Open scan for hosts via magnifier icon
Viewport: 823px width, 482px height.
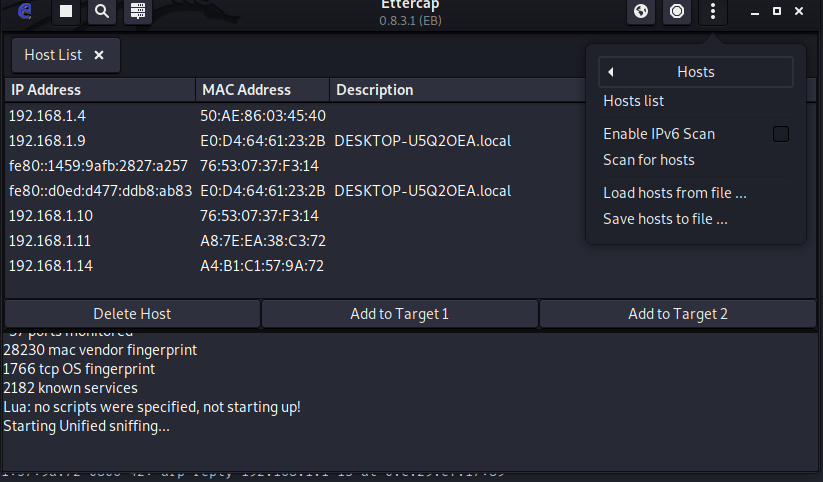pos(102,11)
